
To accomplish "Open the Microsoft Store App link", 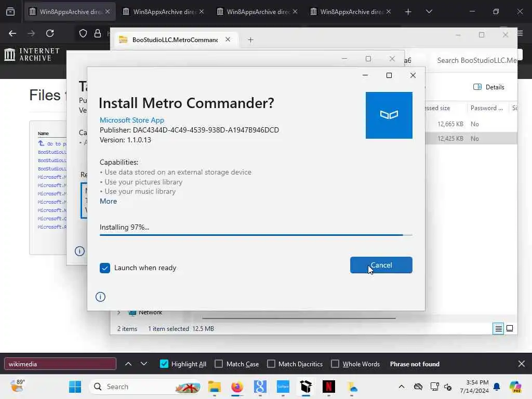I will coord(132,120).
